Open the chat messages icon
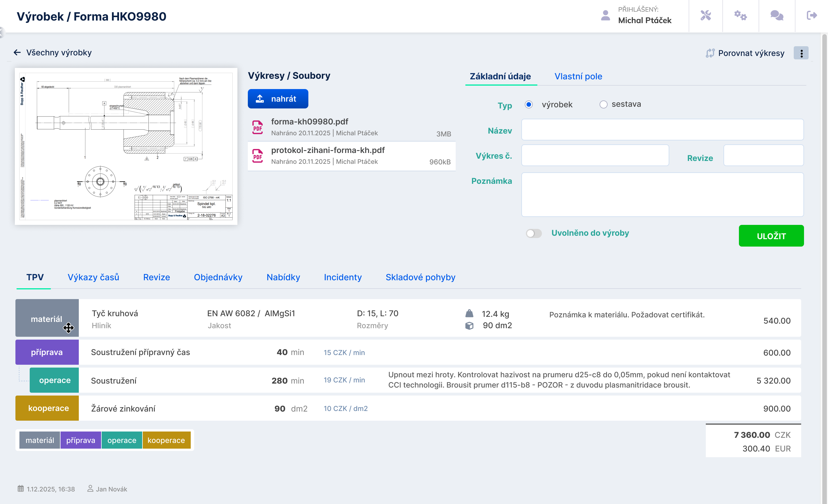Screen dimensions: 828x504 (x=777, y=15)
